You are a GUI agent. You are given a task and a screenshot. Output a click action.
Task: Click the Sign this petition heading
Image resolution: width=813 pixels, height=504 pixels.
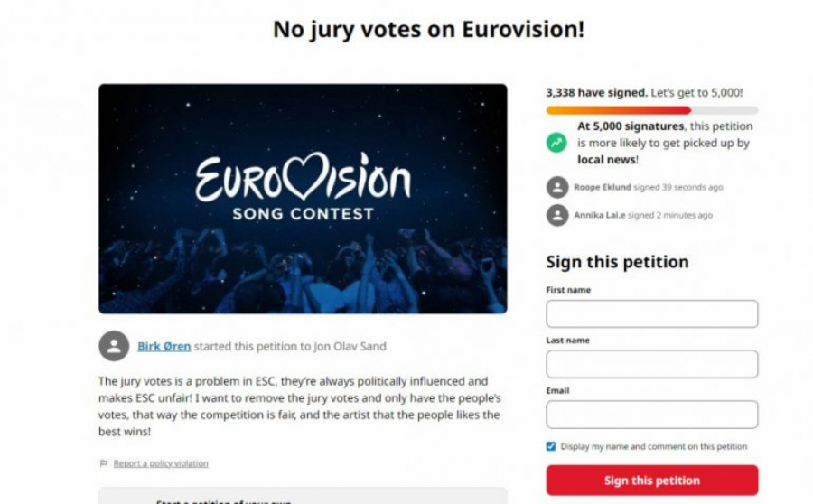click(x=617, y=262)
